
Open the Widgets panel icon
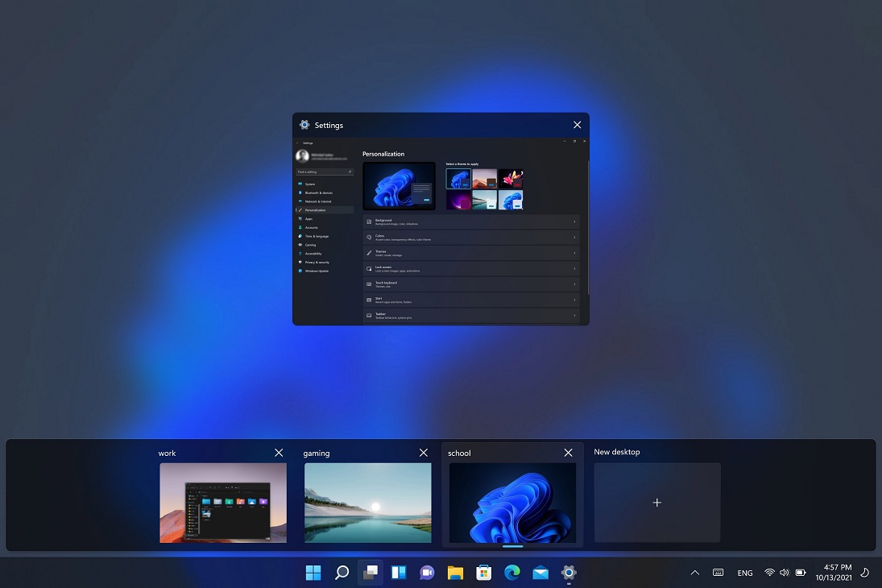point(398,573)
